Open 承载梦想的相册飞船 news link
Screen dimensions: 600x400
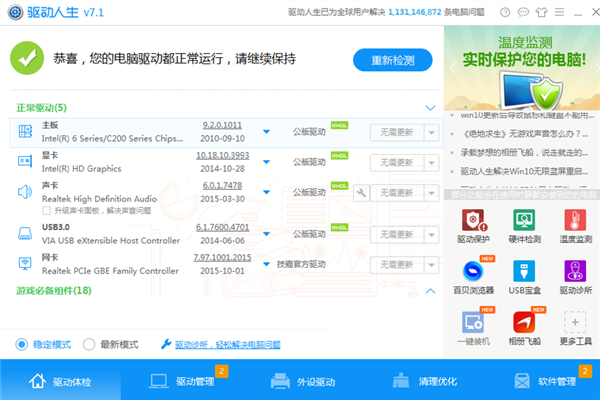tap(524, 152)
